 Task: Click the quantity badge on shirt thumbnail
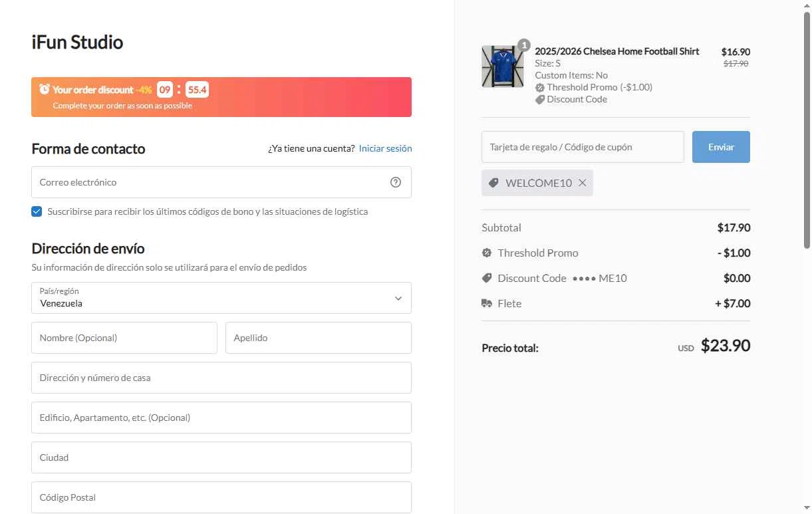(524, 45)
